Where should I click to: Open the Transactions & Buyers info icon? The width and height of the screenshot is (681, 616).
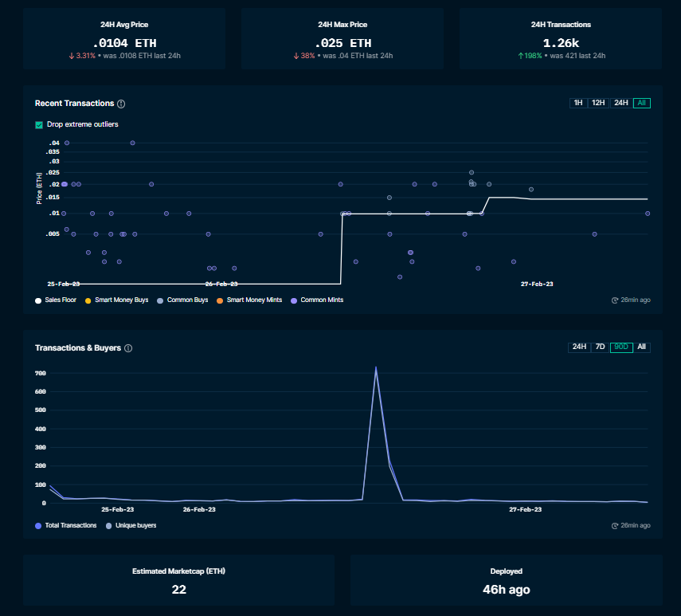128,348
